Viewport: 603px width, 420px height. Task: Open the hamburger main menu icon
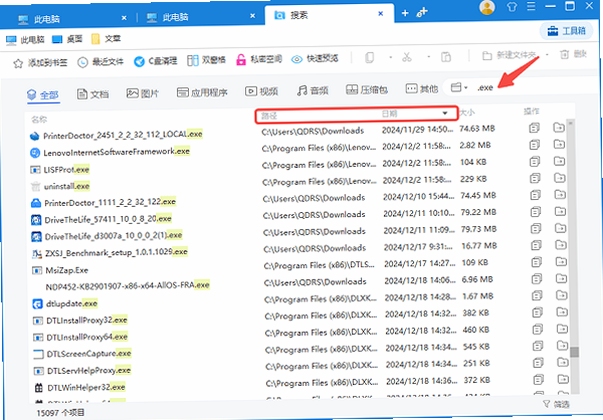(x=531, y=6)
